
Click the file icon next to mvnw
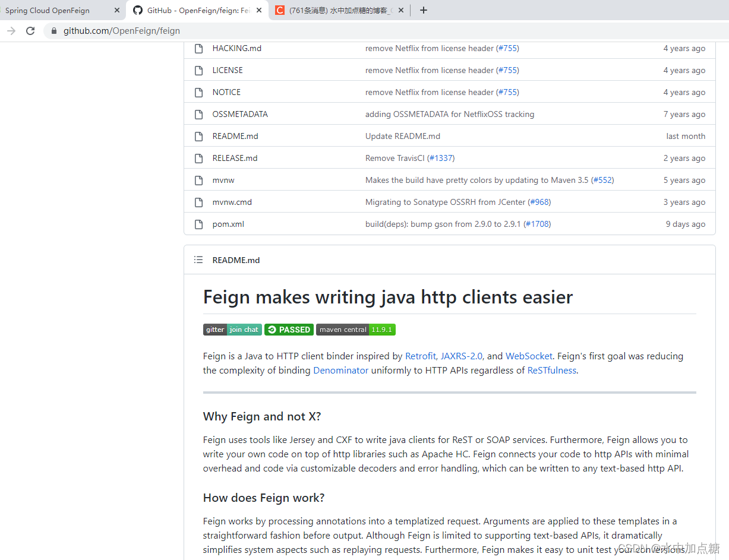coord(199,180)
